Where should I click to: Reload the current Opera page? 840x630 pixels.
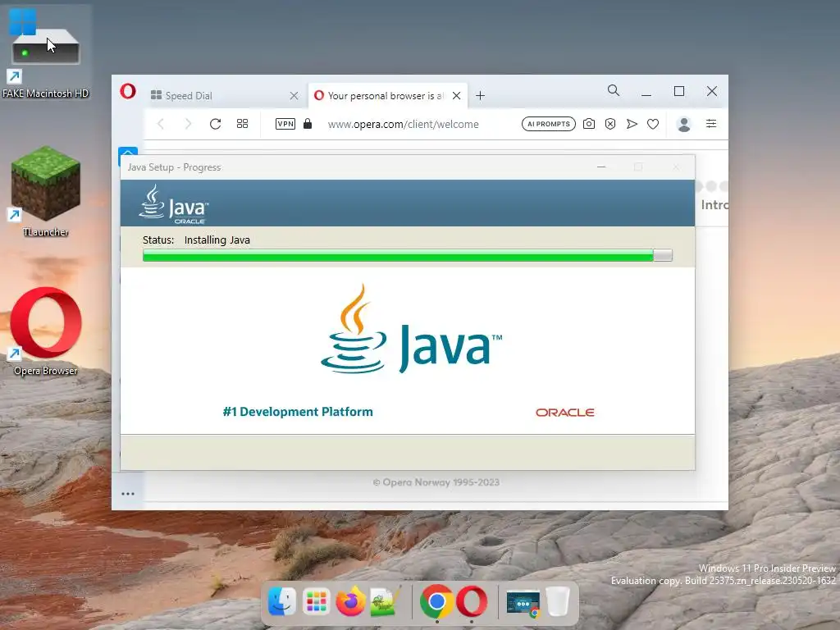point(216,124)
